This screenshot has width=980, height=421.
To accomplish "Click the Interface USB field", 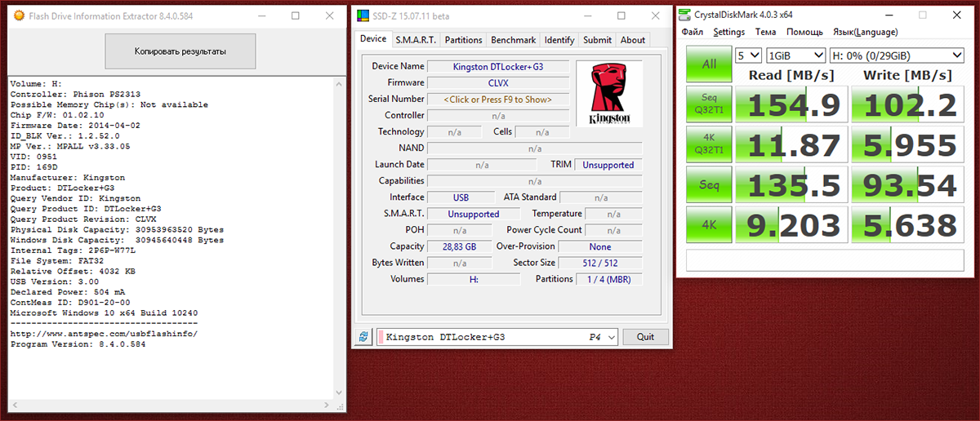I will pyautogui.click(x=461, y=197).
